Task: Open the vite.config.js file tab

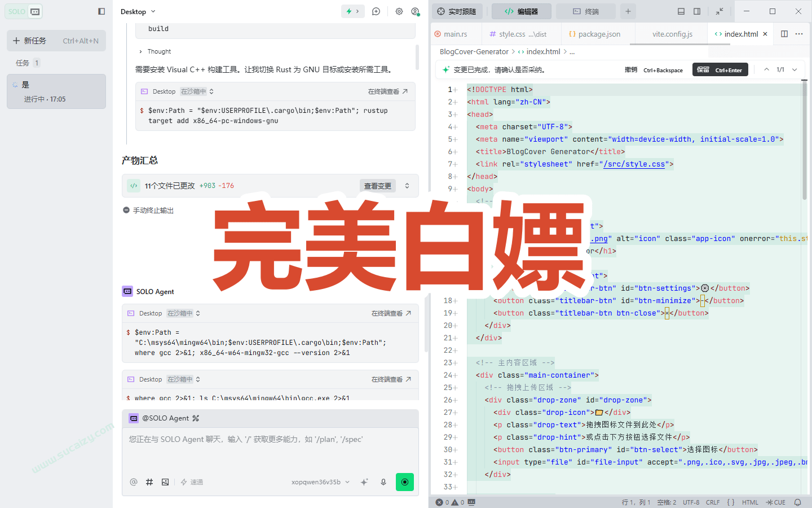Action: click(x=672, y=34)
